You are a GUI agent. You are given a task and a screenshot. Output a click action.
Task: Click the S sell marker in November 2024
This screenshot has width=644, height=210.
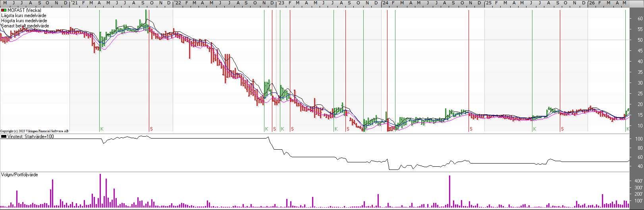(x=471, y=129)
